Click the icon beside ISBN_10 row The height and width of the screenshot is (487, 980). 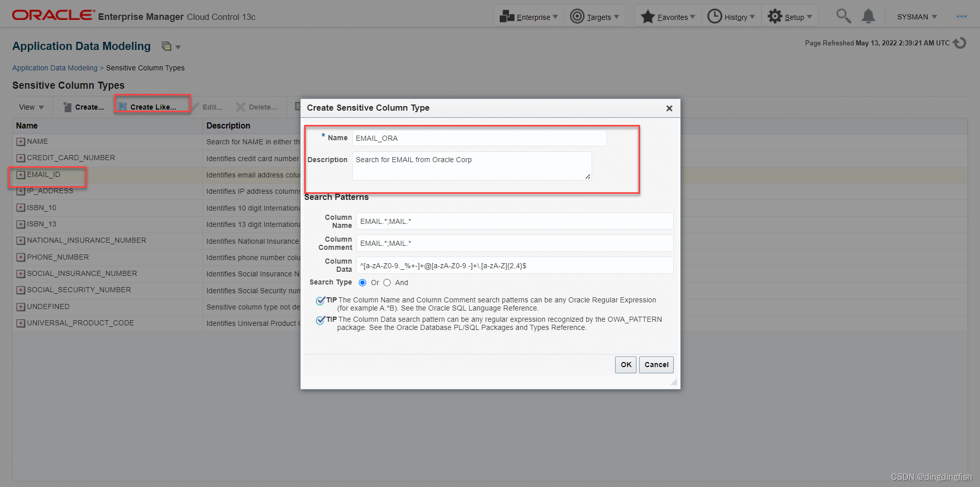20,208
